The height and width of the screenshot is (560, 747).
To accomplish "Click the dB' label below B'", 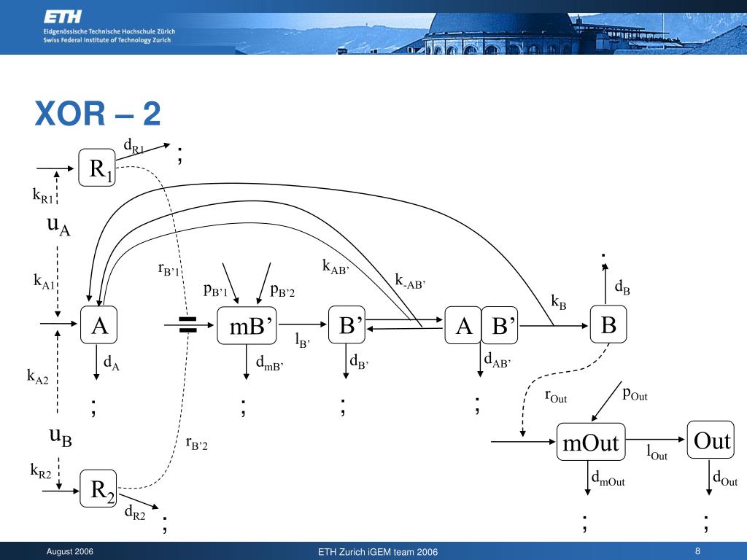I will point(359,362).
